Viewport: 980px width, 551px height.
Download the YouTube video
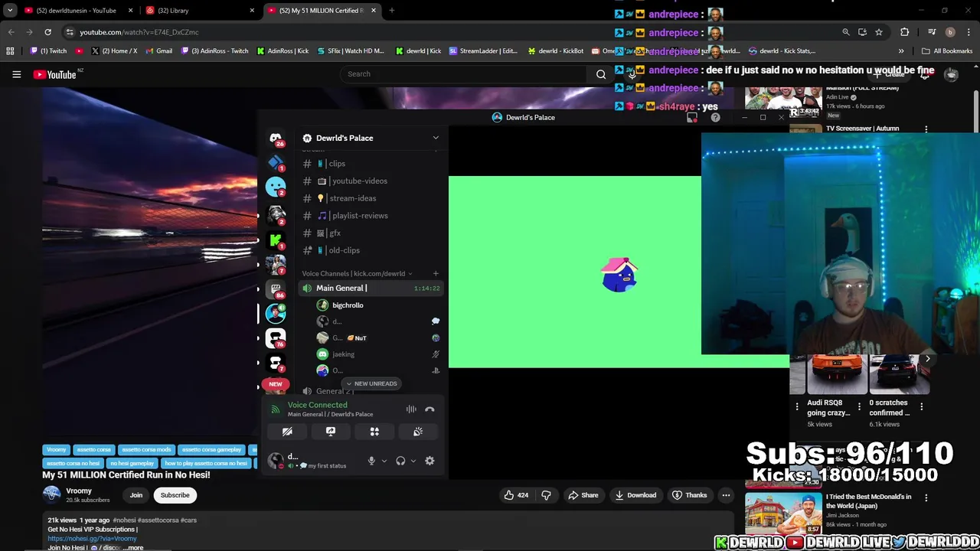[635, 495]
